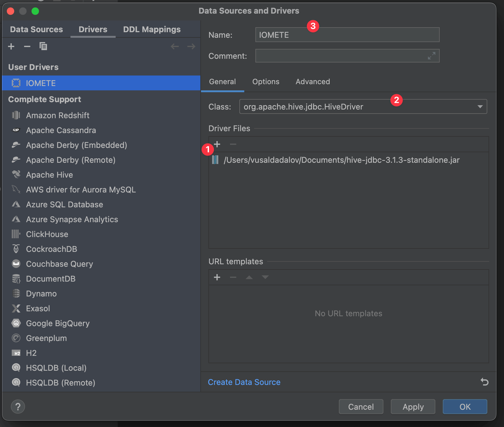Move URL template up
This screenshot has width=504, height=427.
point(249,277)
